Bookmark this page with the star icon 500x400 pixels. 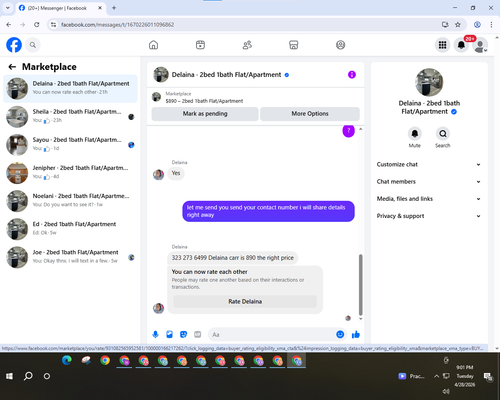pyautogui.click(x=458, y=25)
